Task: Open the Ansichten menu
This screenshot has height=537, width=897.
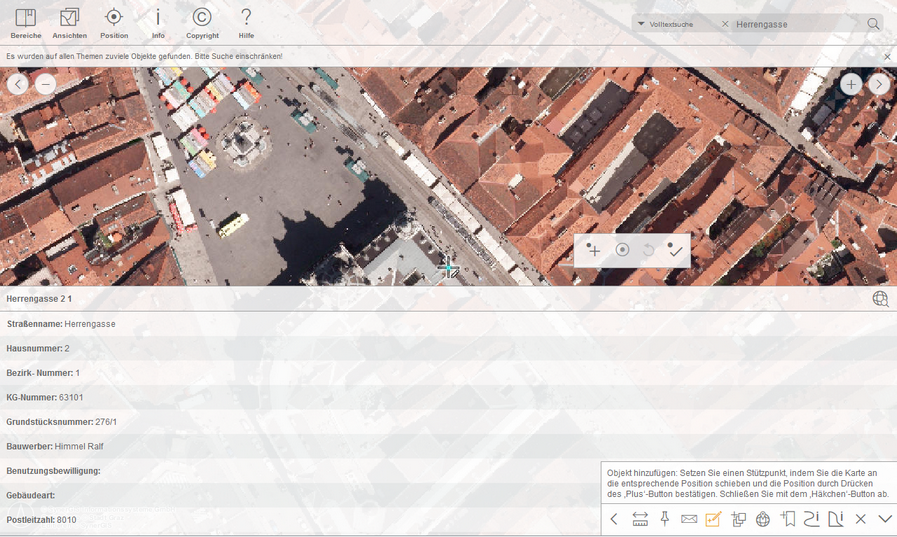Action: [x=69, y=22]
